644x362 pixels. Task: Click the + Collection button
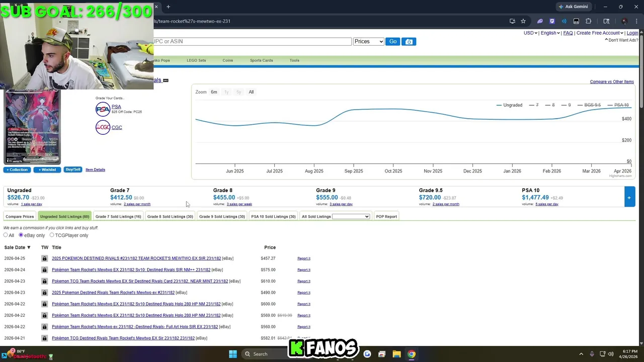point(17,170)
